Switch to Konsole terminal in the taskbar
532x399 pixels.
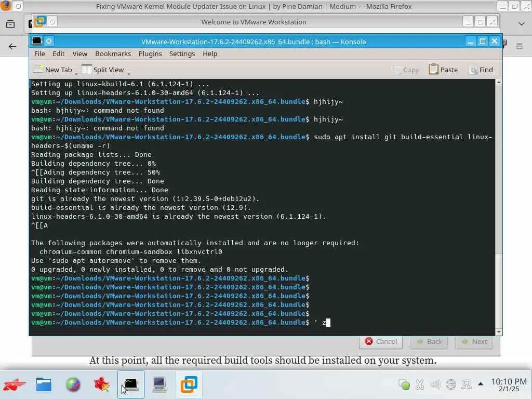[131, 384]
